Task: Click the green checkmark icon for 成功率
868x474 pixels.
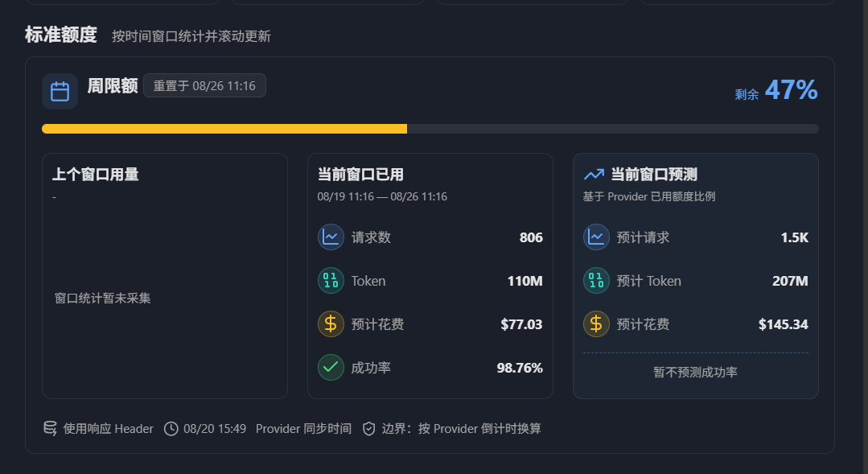Action: (x=331, y=368)
